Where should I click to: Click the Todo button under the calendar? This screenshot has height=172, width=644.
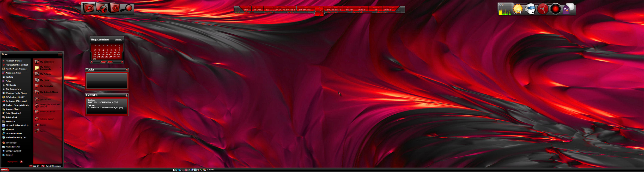click(x=103, y=62)
